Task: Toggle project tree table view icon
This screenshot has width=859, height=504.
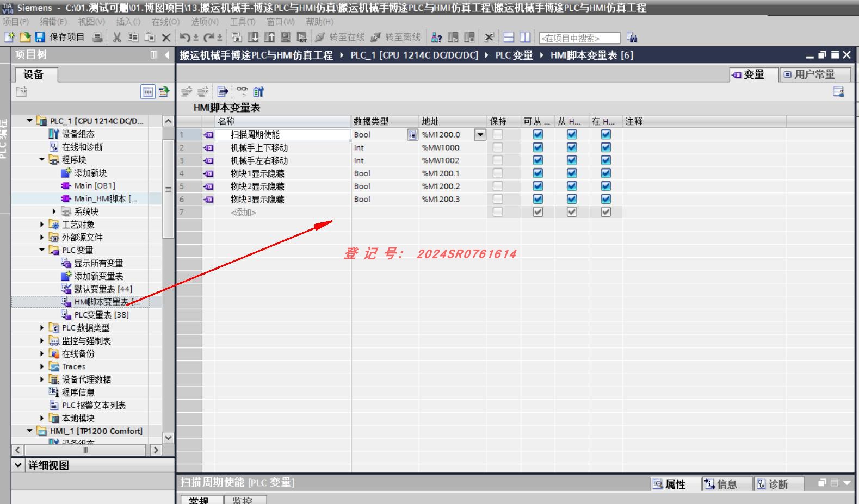Action: 147,92
